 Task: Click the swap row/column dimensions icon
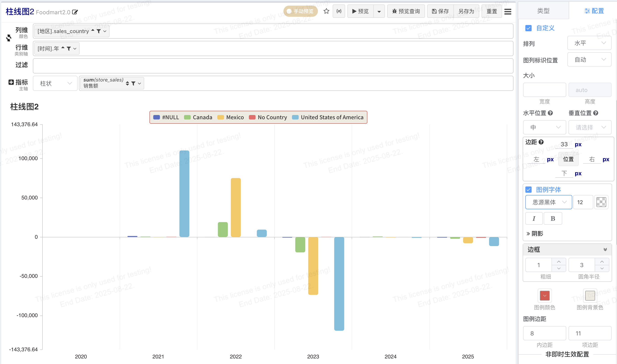[9, 38]
